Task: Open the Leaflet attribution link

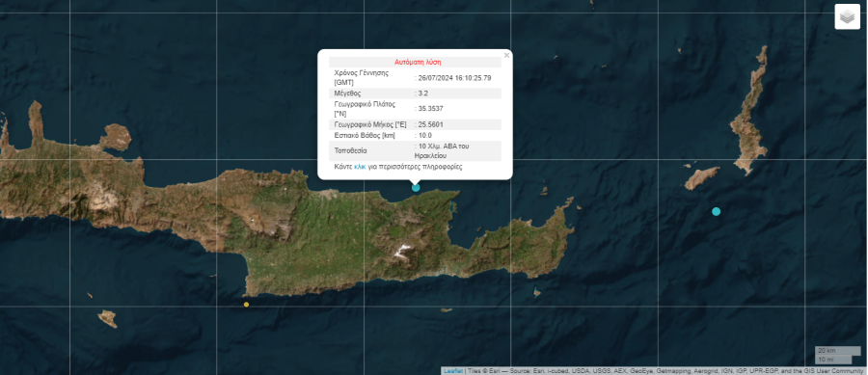Action: click(453, 371)
